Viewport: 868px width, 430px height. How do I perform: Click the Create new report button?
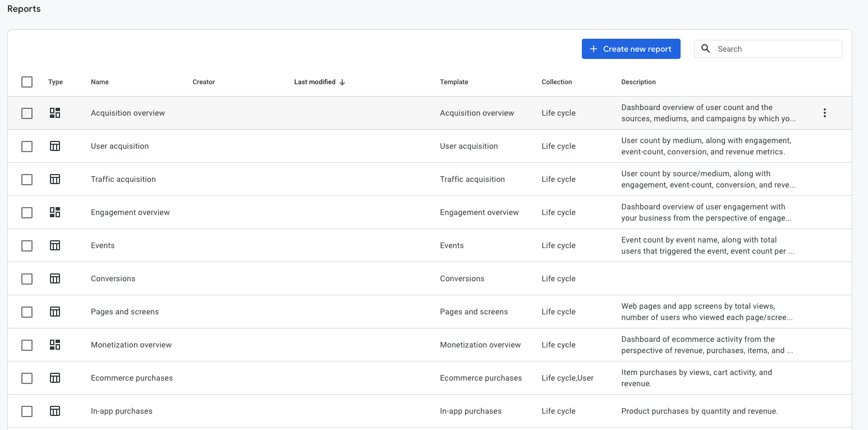click(x=631, y=49)
